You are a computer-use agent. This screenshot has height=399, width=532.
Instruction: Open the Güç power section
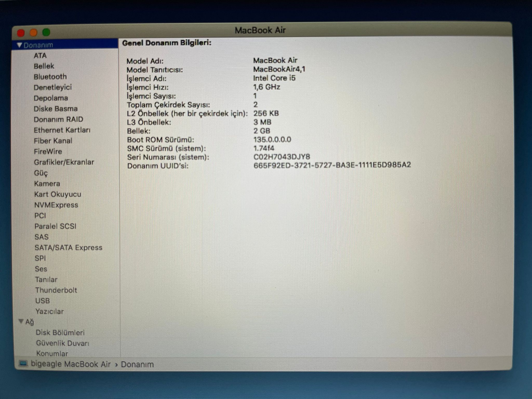[41, 173]
